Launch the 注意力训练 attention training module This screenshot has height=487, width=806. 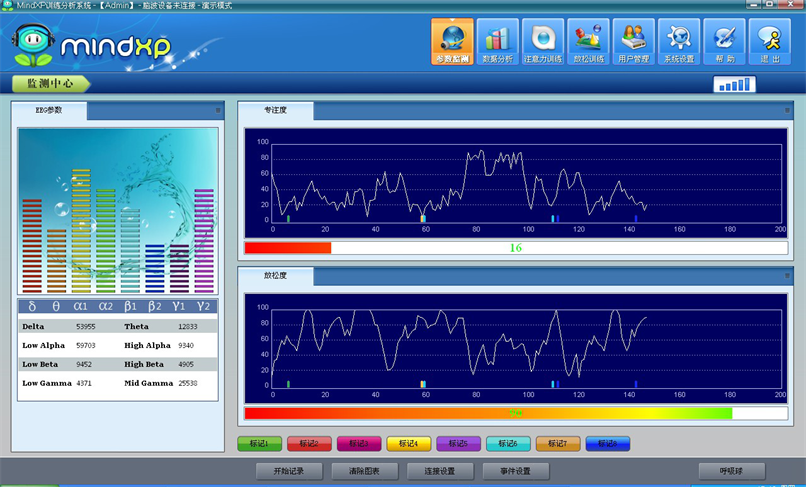pyautogui.click(x=542, y=42)
